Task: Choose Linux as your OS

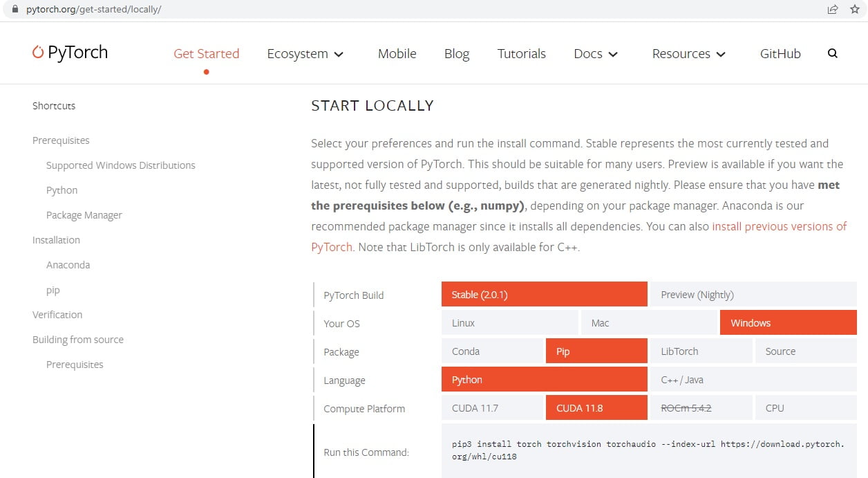Action: pos(510,322)
